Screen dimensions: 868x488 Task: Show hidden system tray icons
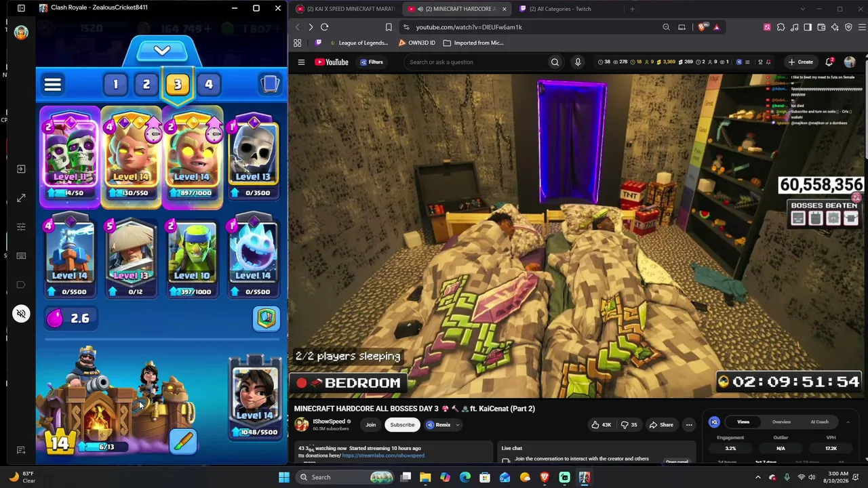[758, 477]
